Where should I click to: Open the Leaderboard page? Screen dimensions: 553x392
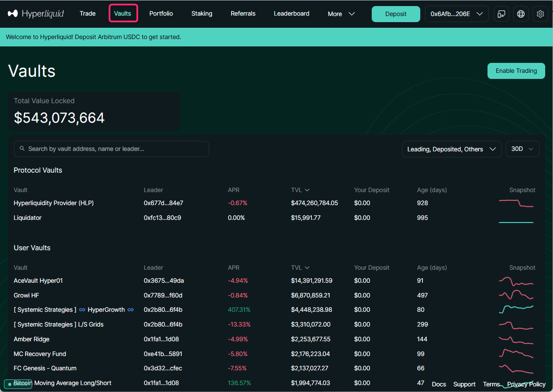tap(291, 14)
